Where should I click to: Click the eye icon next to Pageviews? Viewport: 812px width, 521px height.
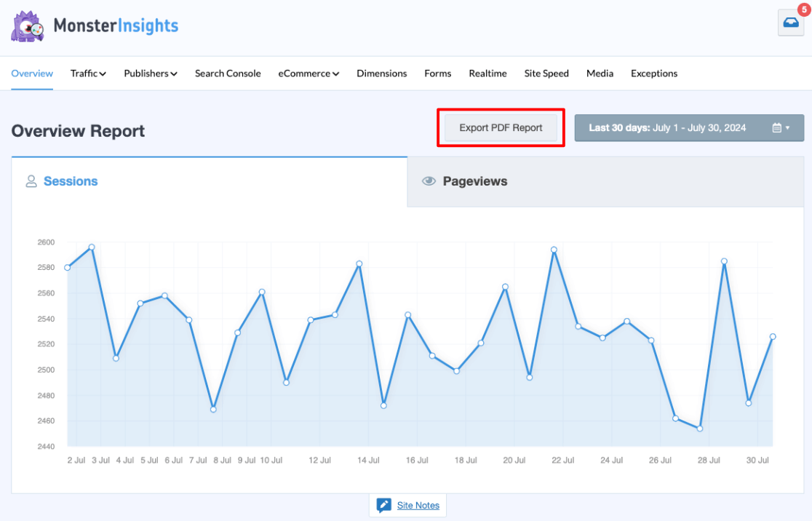429,181
